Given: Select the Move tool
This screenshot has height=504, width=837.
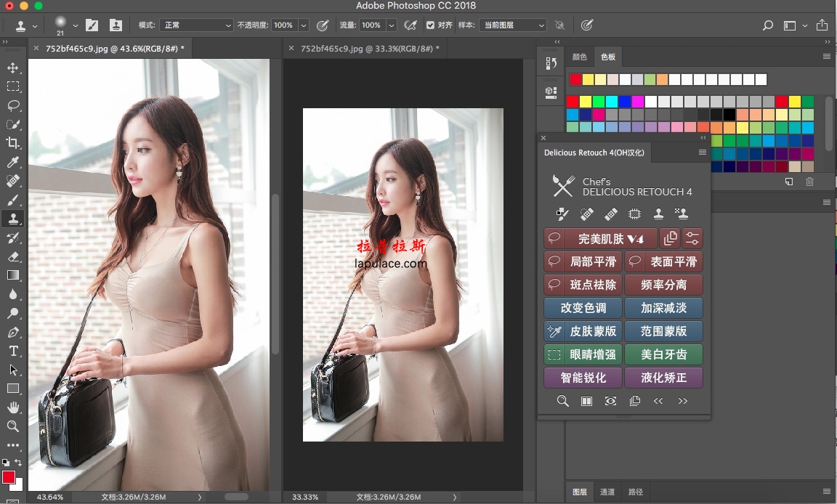Looking at the screenshot, I should coord(13,68).
